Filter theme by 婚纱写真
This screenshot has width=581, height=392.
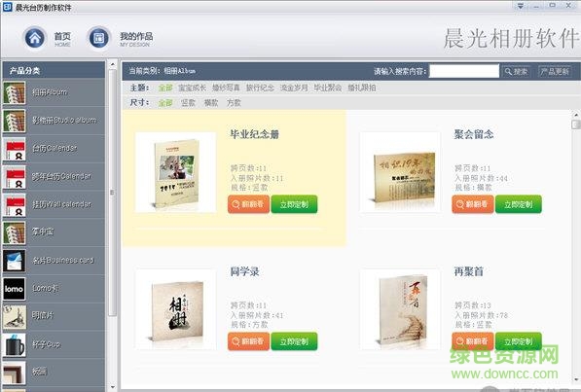(x=226, y=88)
